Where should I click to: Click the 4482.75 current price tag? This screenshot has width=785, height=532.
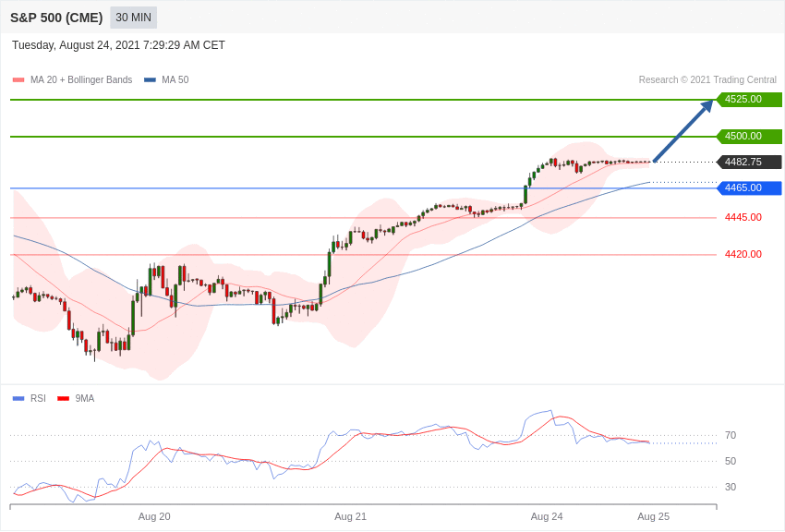click(749, 163)
